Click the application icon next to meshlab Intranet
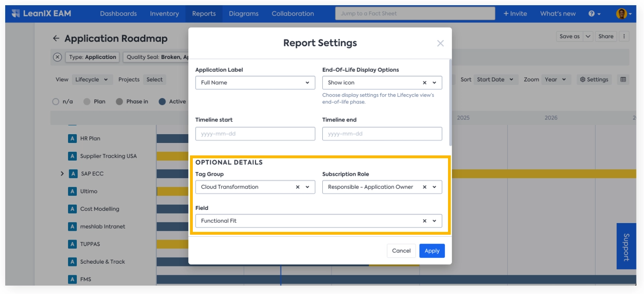Viewport: 644px width, 294px height. tap(72, 227)
